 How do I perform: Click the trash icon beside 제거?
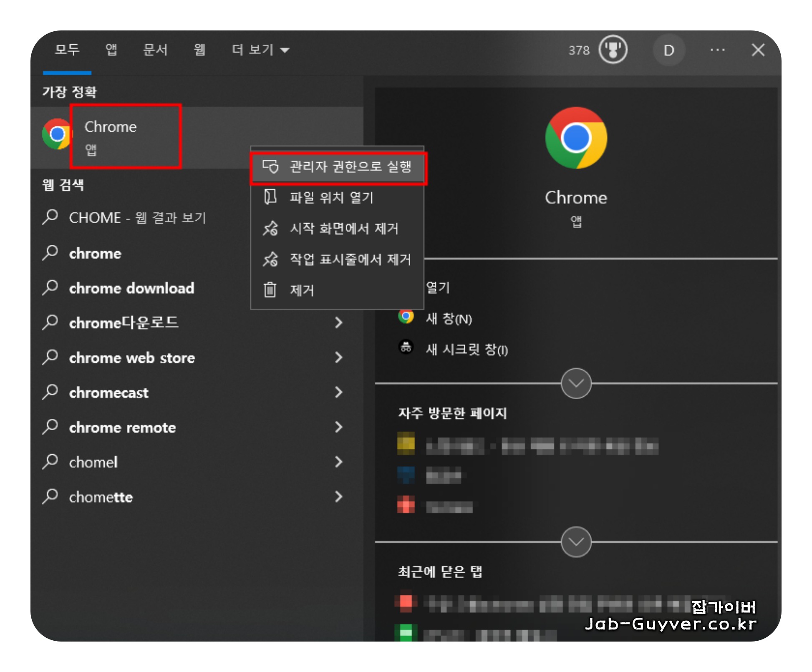tap(270, 289)
